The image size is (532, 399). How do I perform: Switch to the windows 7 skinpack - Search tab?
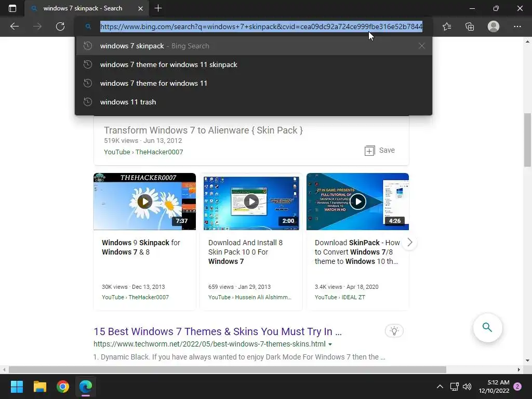[86, 8]
